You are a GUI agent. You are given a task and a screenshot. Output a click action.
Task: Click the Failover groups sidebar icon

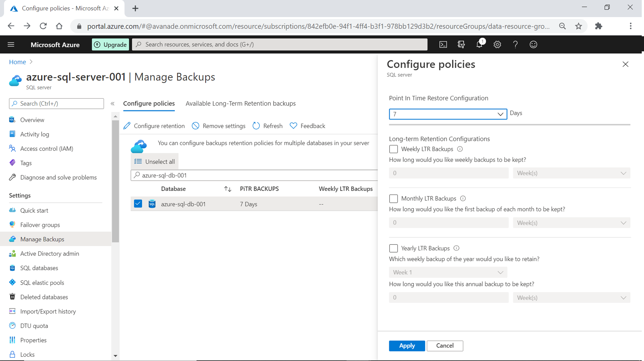click(x=13, y=225)
